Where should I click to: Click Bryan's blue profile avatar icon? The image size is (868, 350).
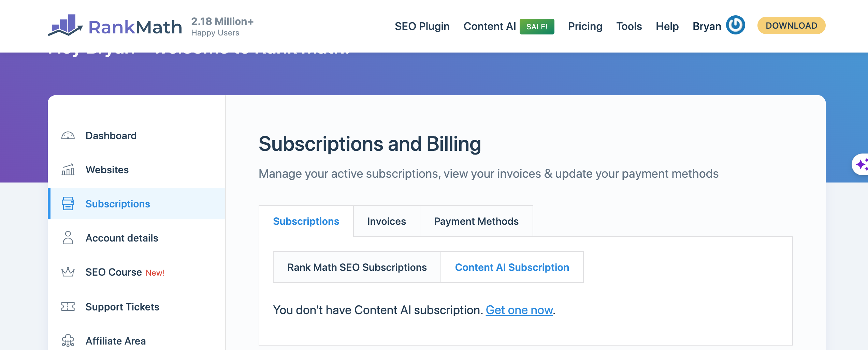pos(735,25)
